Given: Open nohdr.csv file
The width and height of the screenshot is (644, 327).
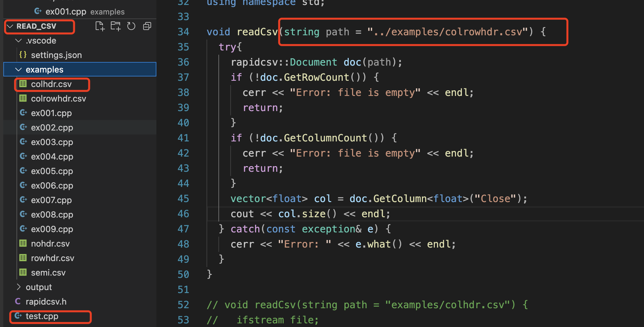Looking at the screenshot, I should click(x=50, y=244).
